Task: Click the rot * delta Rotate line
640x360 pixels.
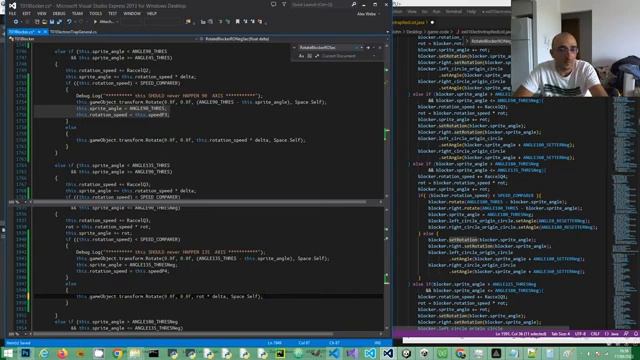Action: click(169, 296)
